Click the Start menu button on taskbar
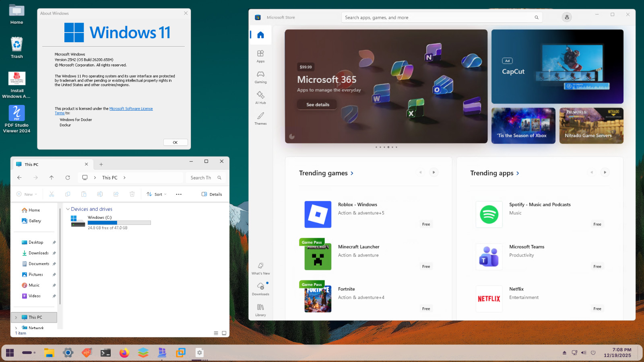The width and height of the screenshot is (644, 362). pyautogui.click(x=10, y=353)
